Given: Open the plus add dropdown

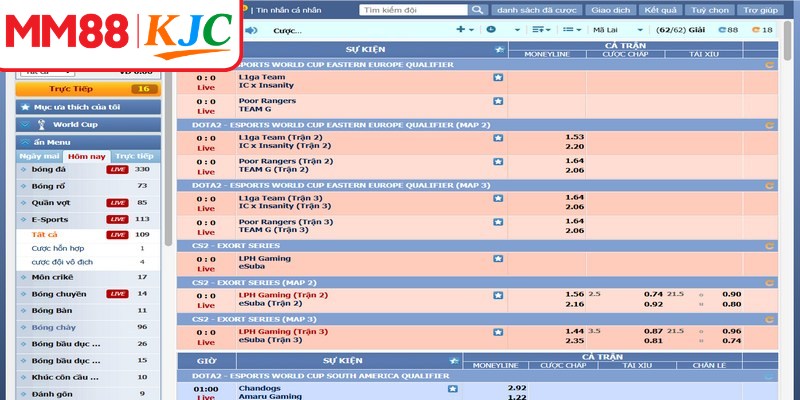Looking at the screenshot, I should click(464, 30).
